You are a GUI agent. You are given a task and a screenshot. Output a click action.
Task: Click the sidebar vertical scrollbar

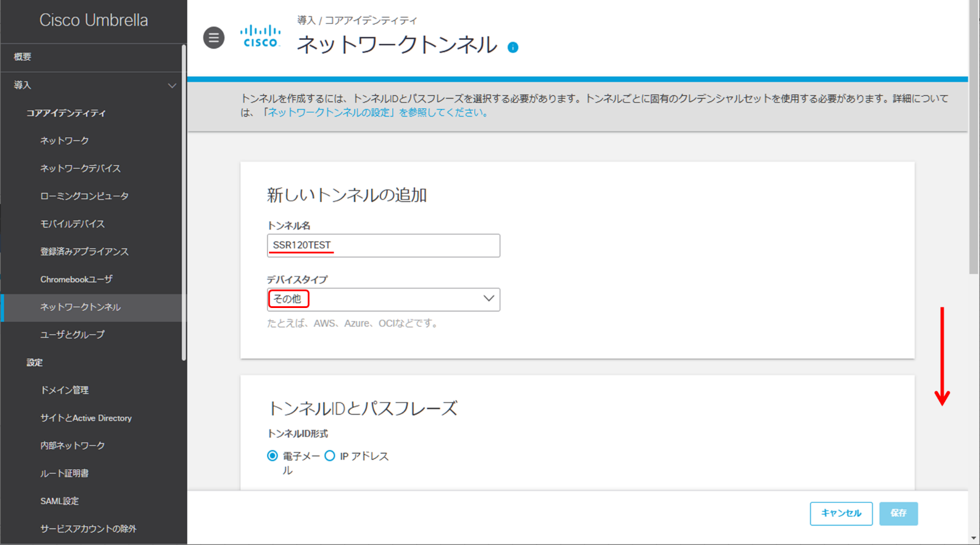coord(183,202)
